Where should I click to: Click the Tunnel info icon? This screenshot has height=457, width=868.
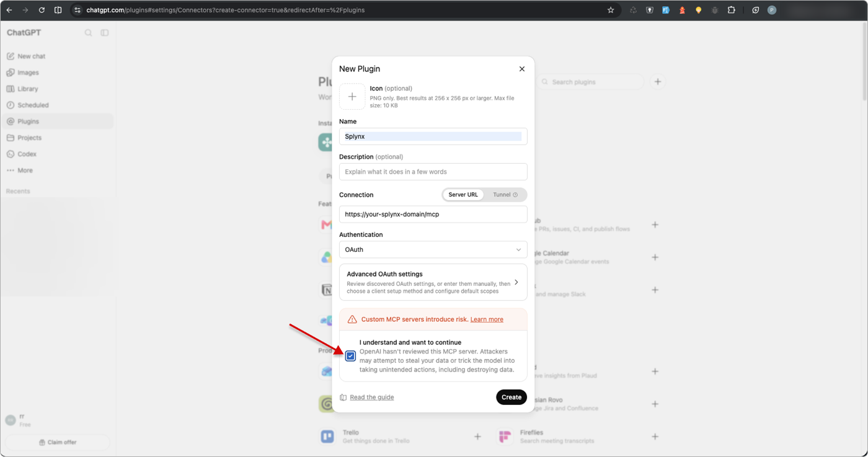click(x=515, y=195)
